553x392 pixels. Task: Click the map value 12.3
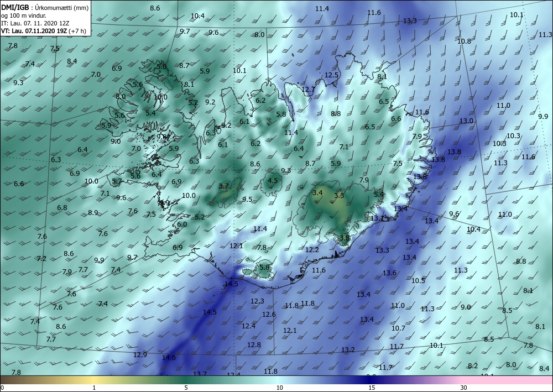pyautogui.click(x=257, y=301)
